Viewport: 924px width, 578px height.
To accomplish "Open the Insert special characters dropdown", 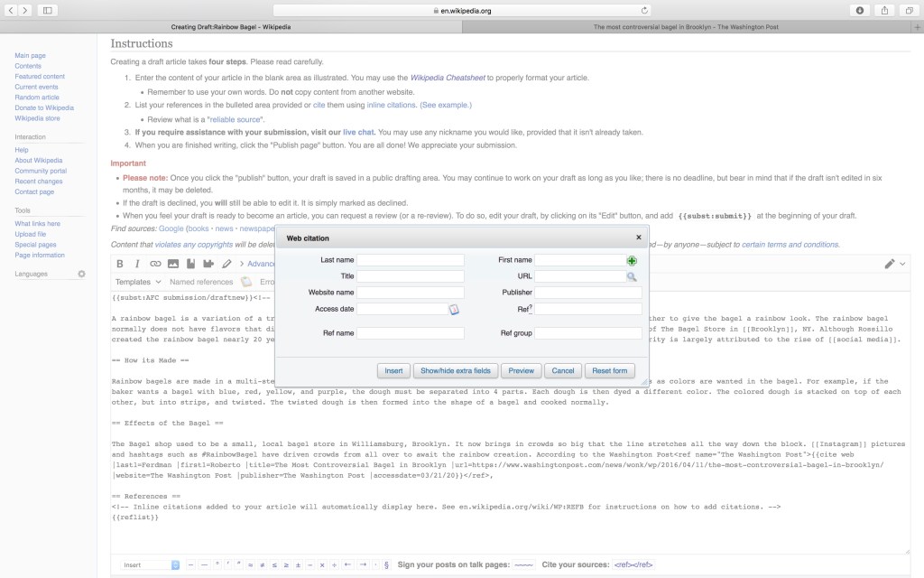I will [x=151, y=564].
